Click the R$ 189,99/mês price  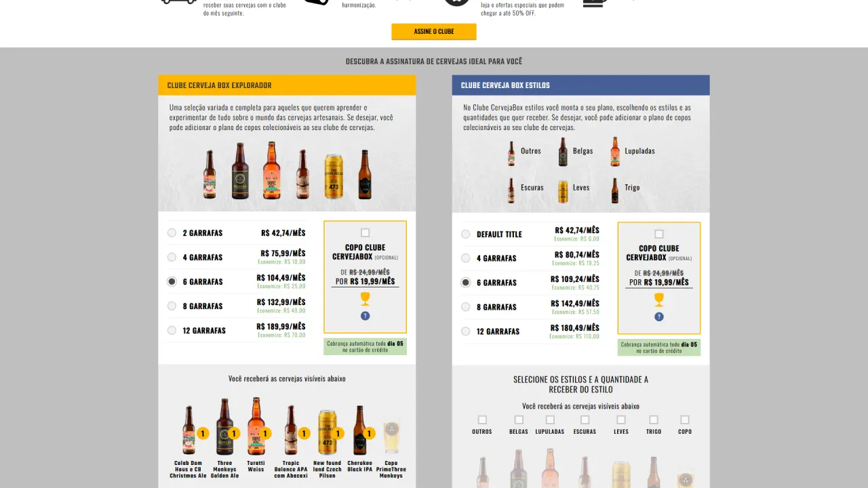pos(281,327)
